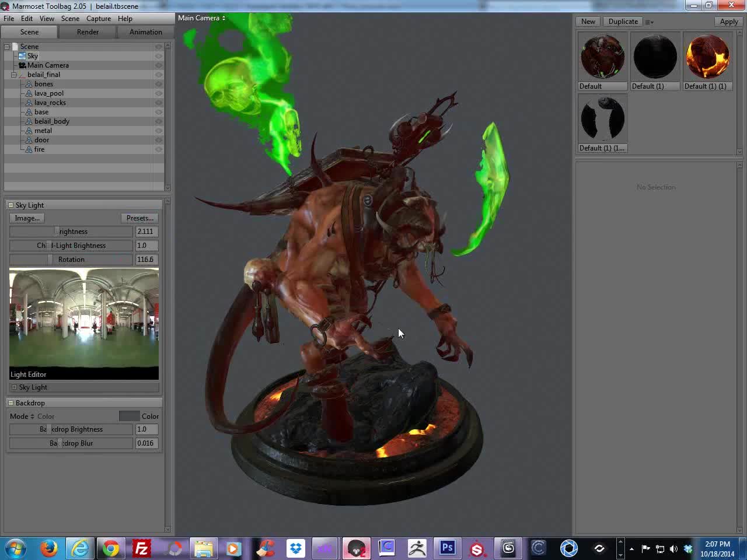Open the Windows Start menu
The image size is (747, 560).
click(x=15, y=548)
